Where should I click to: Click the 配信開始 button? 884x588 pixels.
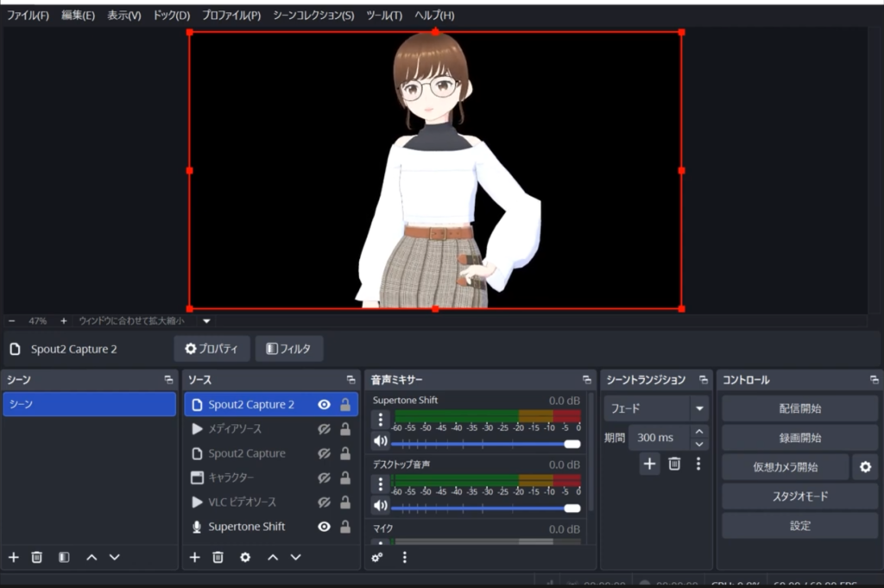pyautogui.click(x=799, y=408)
